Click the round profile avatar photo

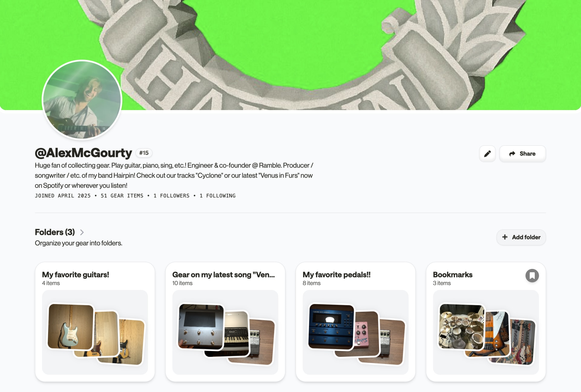(82, 100)
